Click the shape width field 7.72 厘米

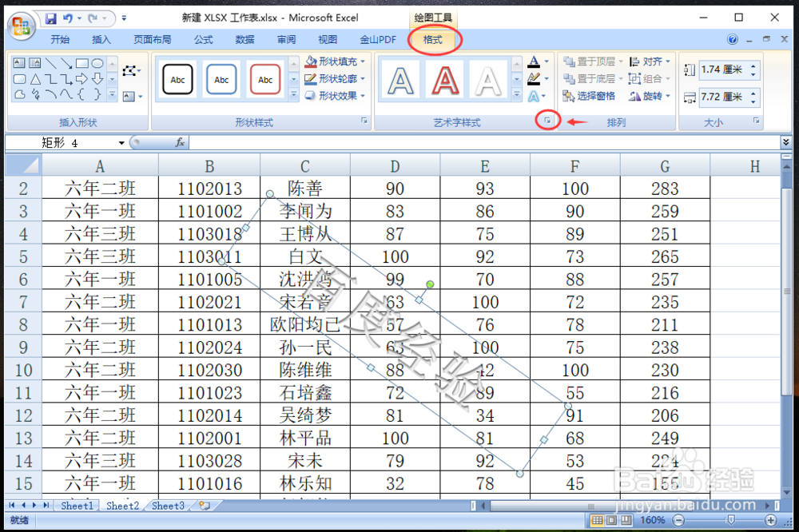click(x=722, y=97)
